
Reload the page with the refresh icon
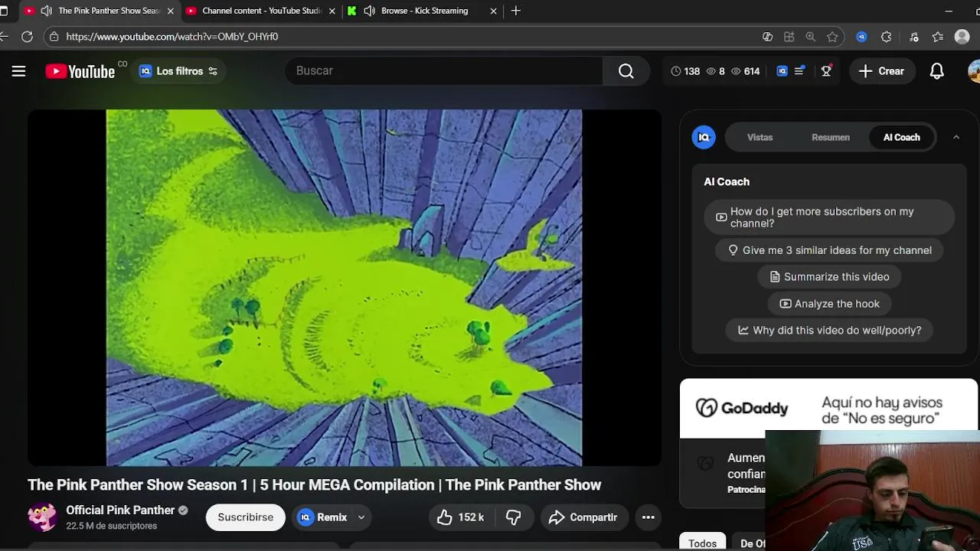tap(27, 36)
